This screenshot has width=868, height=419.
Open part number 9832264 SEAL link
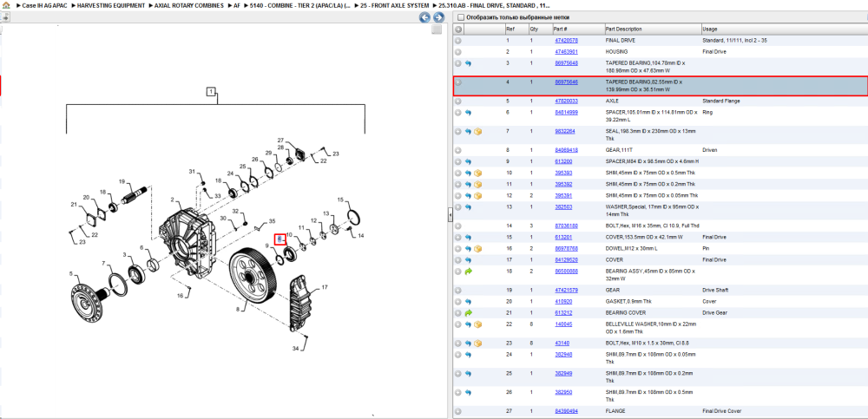point(565,132)
